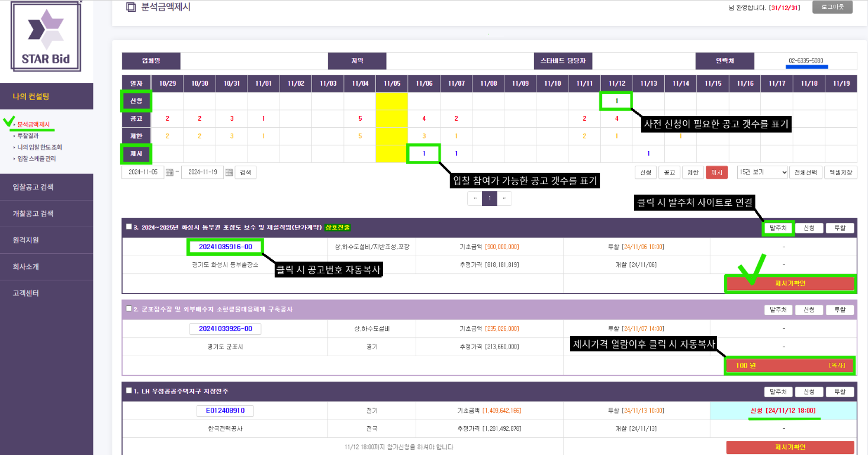Expand the 입찰공고 검색 sidebar menu
This screenshot has width=868, height=455.
pos(46,188)
